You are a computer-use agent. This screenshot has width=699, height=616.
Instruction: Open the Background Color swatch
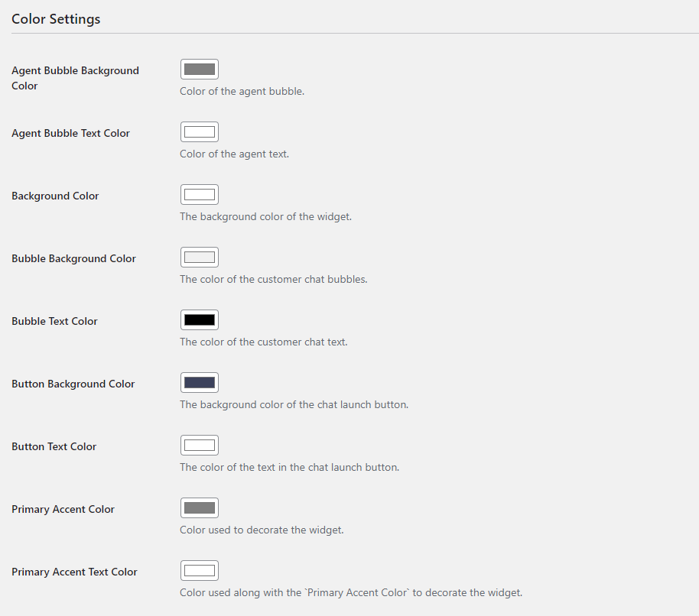point(200,195)
